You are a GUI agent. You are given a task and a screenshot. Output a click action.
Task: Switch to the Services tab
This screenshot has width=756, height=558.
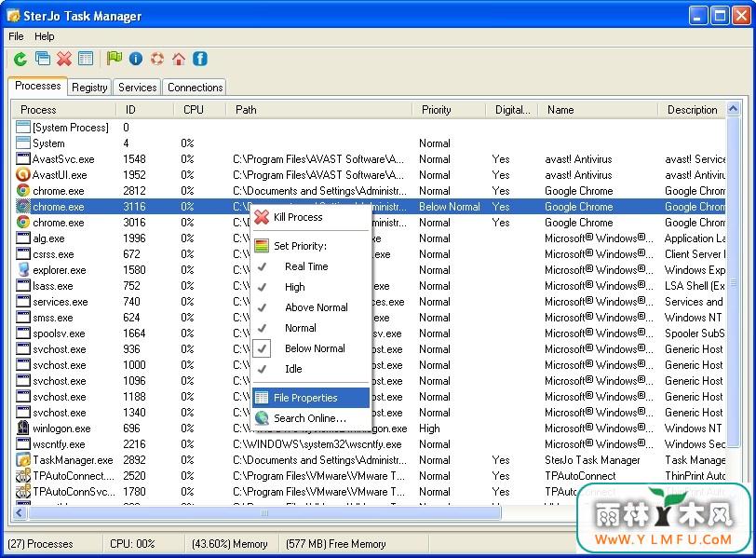pyautogui.click(x=138, y=88)
